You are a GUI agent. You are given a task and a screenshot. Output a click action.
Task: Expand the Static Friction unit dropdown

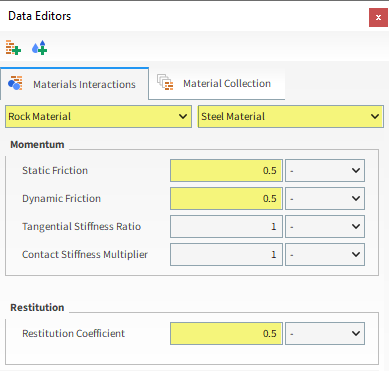pyautogui.click(x=325, y=171)
